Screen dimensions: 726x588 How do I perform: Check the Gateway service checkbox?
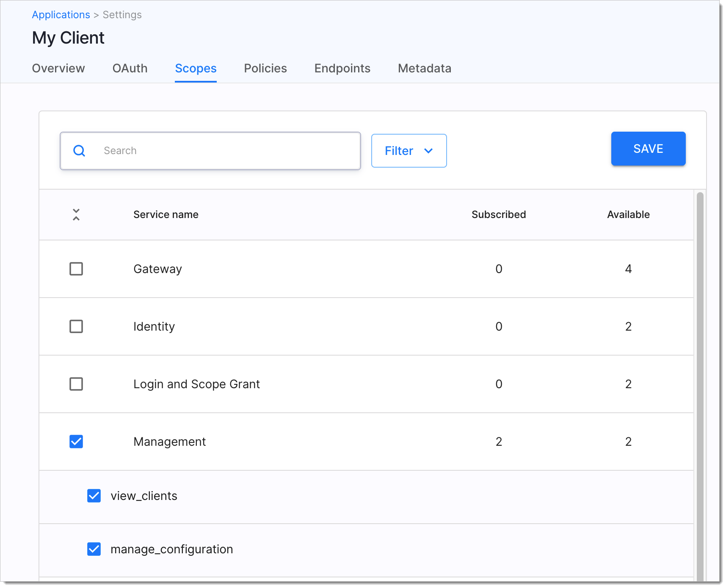click(76, 269)
